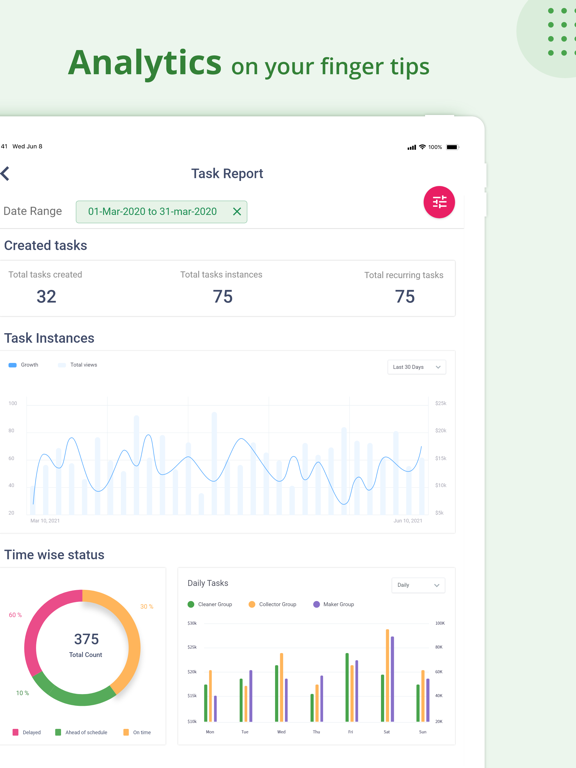Toggle the Collector Group legend item

click(x=272, y=604)
